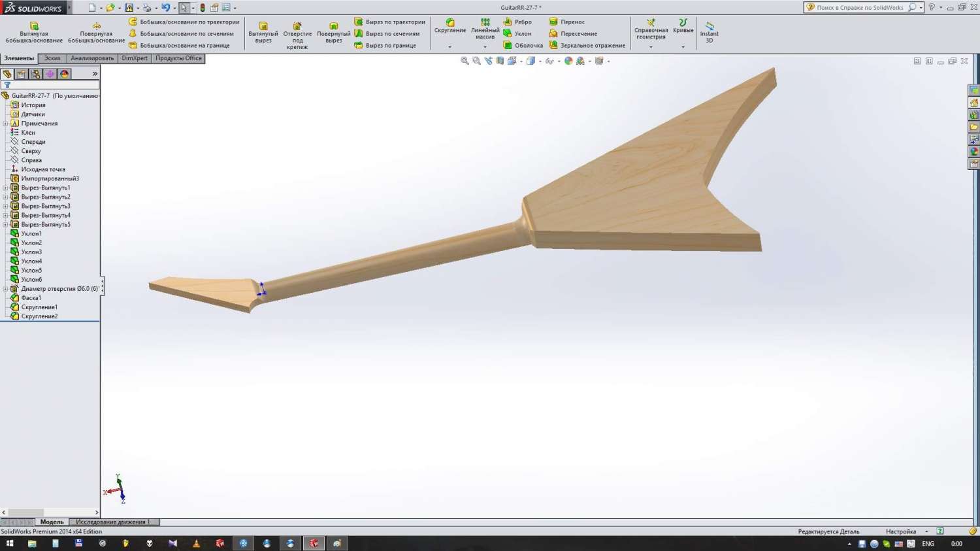This screenshot has width=980, height=551.
Task: Open the Анализировать tab
Action: (x=92, y=58)
